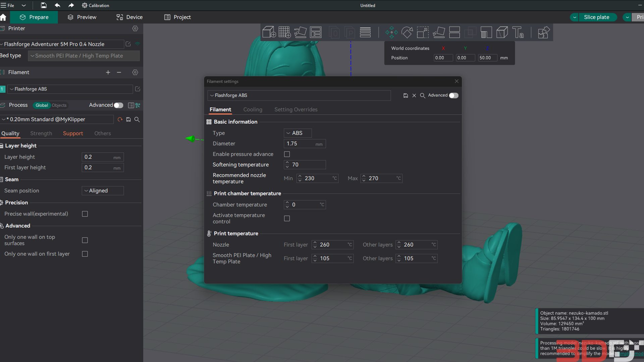The width and height of the screenshot is (644, 362).
Task: Open the Bed type dropdown
Action: (84, 56)
